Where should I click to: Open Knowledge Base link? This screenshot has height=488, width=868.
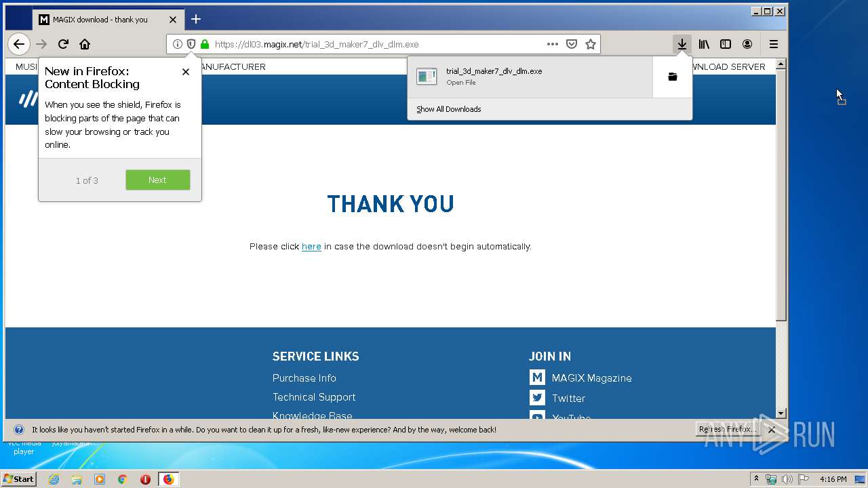coord(313,415)
